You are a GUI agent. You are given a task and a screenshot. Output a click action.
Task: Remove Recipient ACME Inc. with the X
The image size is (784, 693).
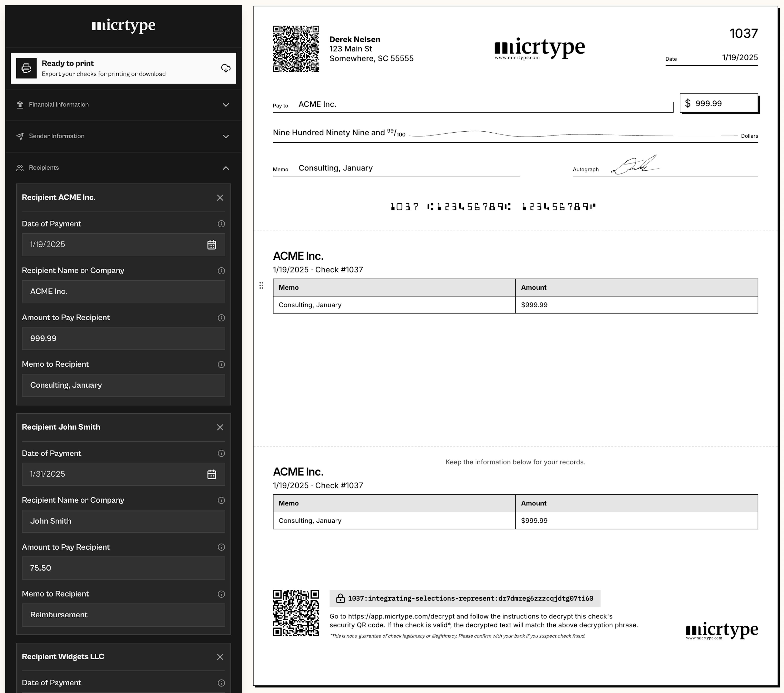point(220,198)
